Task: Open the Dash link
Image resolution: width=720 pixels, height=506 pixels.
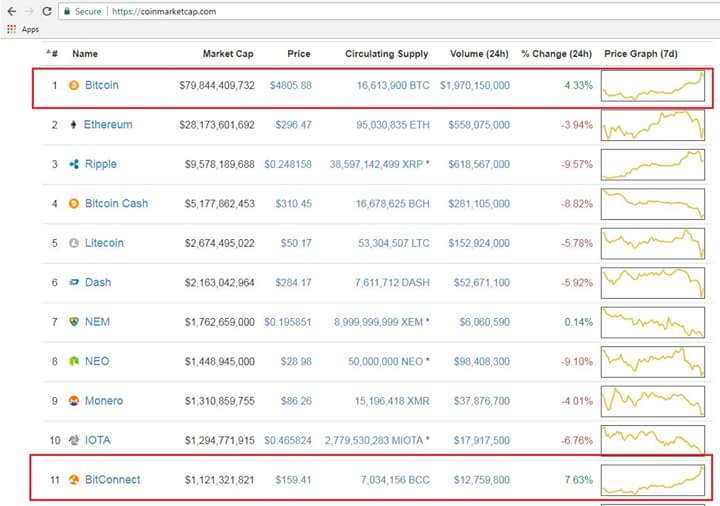Action: (x=98, y=282)
